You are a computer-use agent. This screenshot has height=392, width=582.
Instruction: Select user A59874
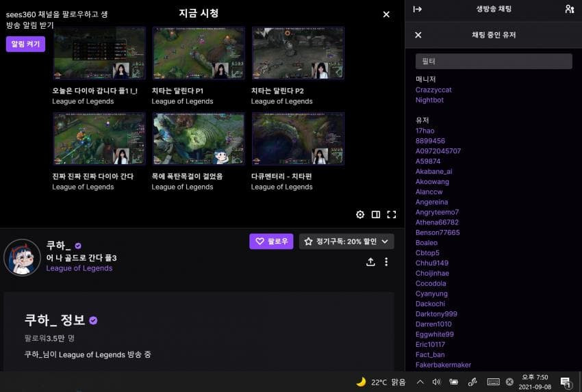tap(428, 161)
